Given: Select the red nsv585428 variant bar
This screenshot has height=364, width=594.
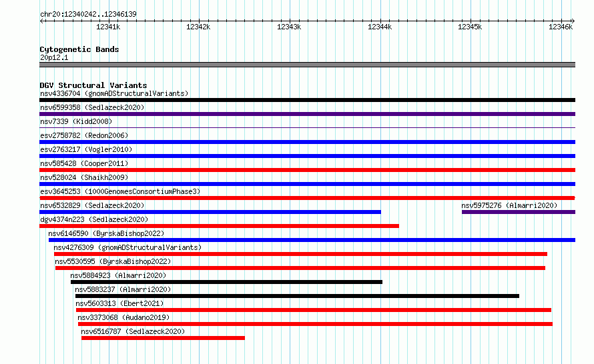Looking at the screenshot, I should 307,170.
